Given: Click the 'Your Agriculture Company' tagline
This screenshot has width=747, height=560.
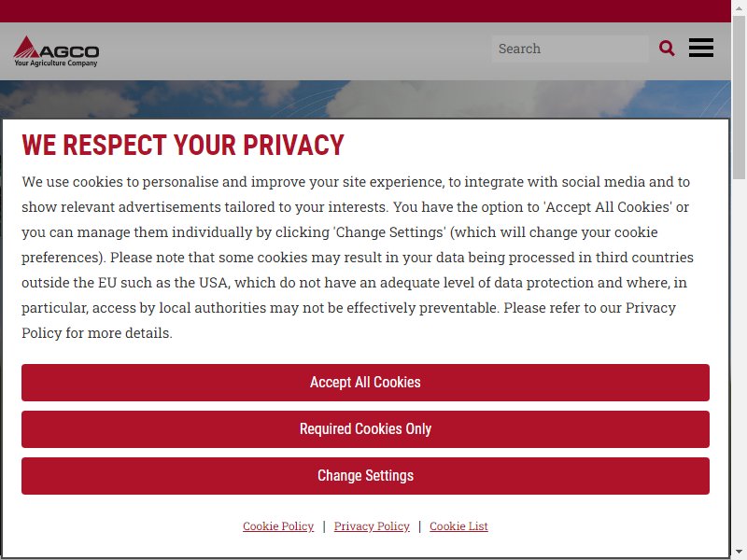Looking at the screenshot, I should coord(56,63).
